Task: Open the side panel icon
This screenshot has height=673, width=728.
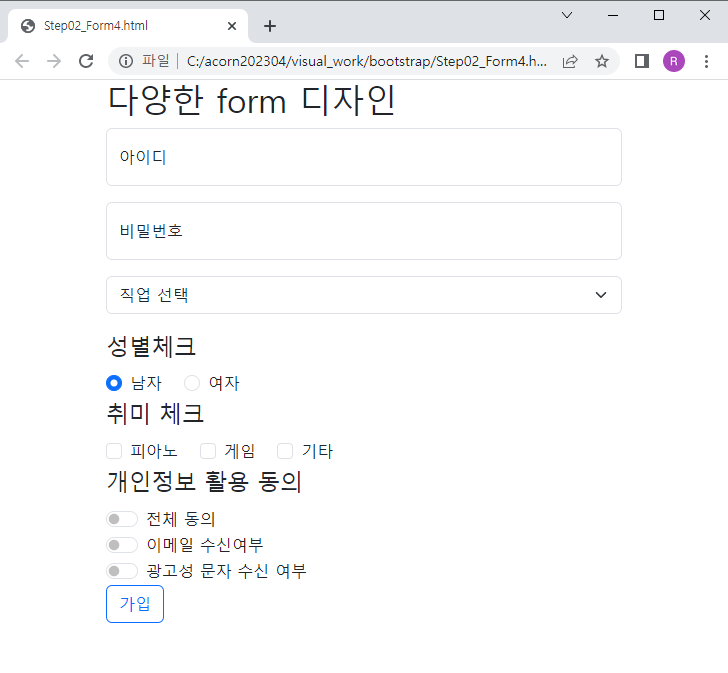Action: (642, 61)
